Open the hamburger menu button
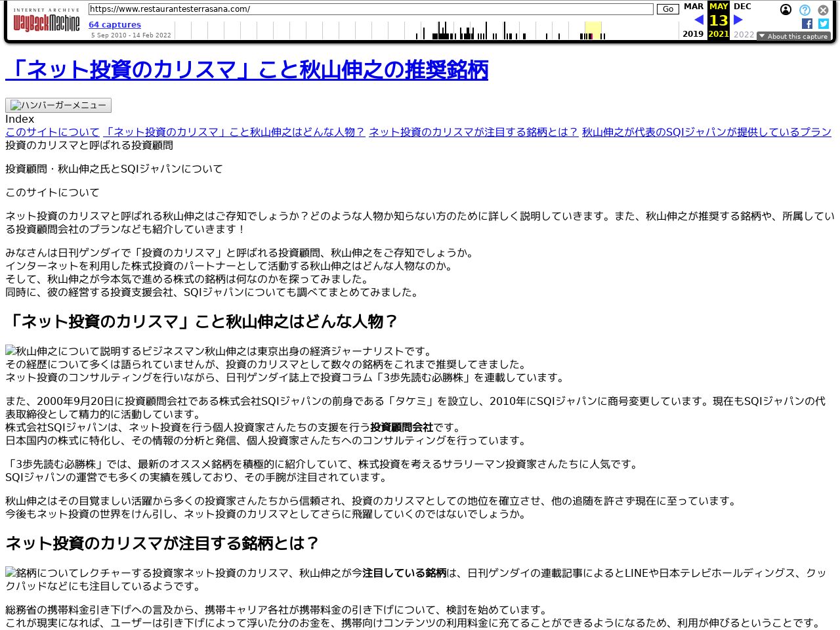 click(58, 105)
